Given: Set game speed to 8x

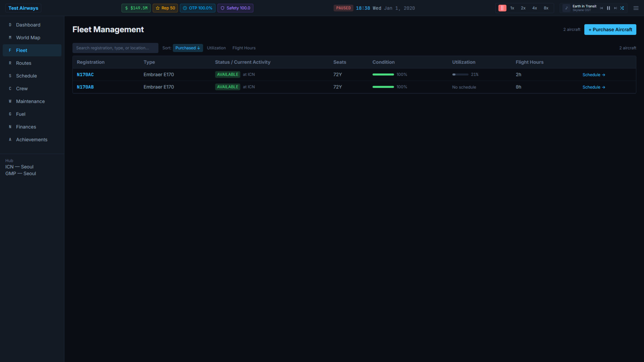Looking at the screenshot, I should click(546, 8).
